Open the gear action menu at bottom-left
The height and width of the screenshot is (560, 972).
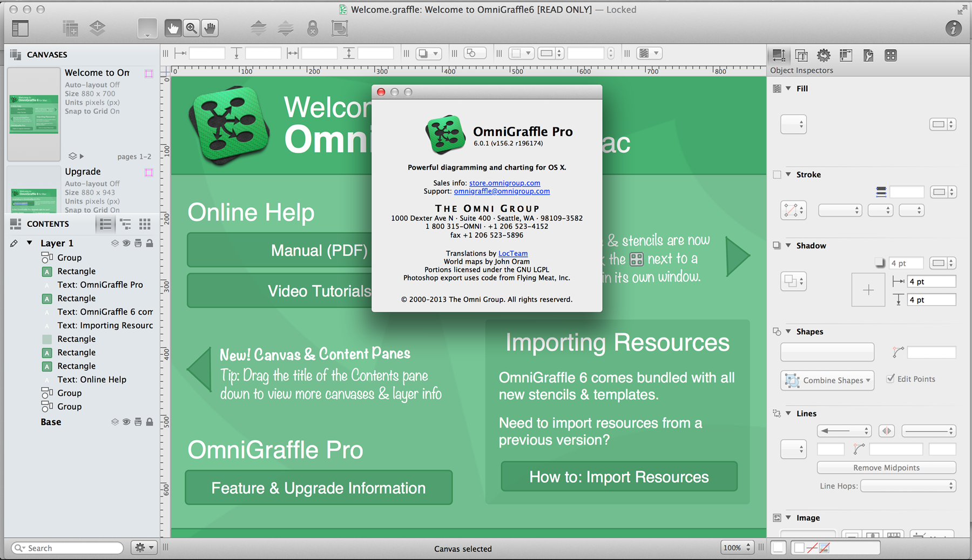point(144,548)
